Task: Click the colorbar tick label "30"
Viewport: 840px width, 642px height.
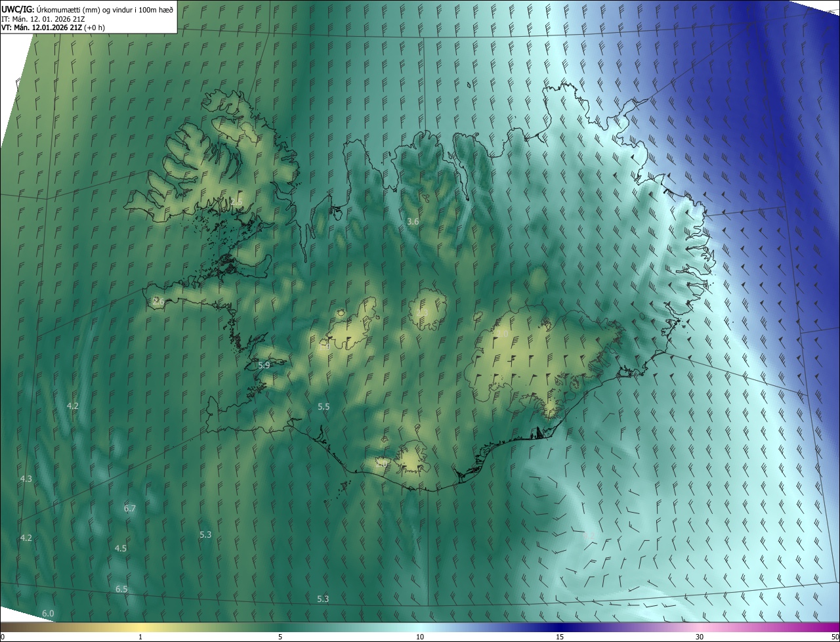Action: [700, 637]
